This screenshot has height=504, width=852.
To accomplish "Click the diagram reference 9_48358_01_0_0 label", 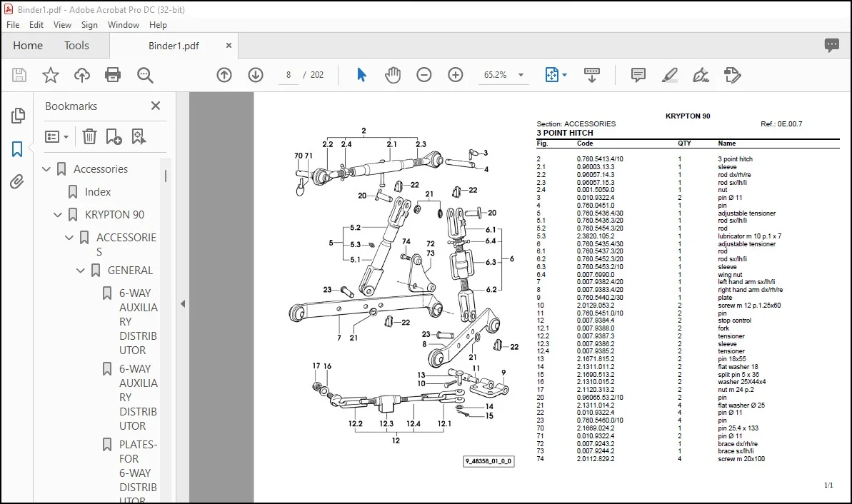I will [488, 461].
